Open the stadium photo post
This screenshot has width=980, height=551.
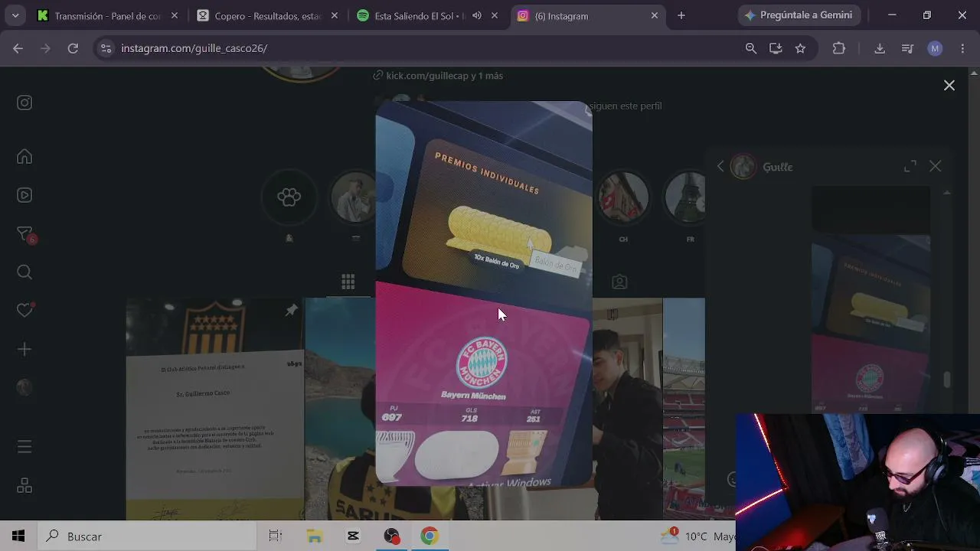pyautogui.click(x=684, y=409)
